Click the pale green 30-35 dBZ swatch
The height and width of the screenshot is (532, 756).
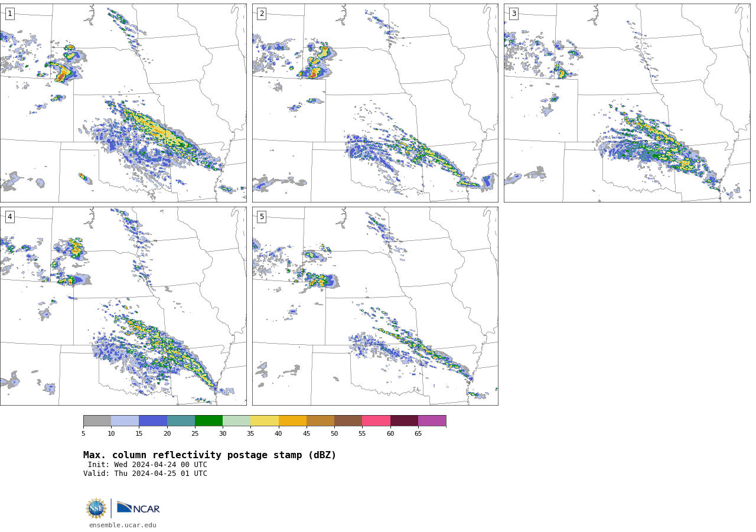[237, 421]
